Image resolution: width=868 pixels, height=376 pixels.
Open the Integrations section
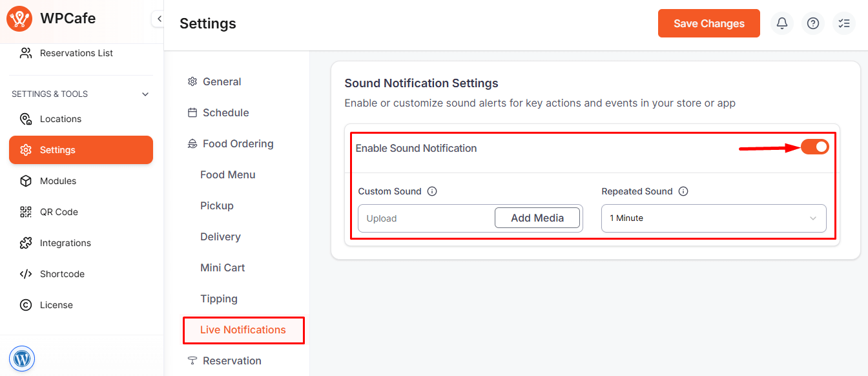[64, 242]
